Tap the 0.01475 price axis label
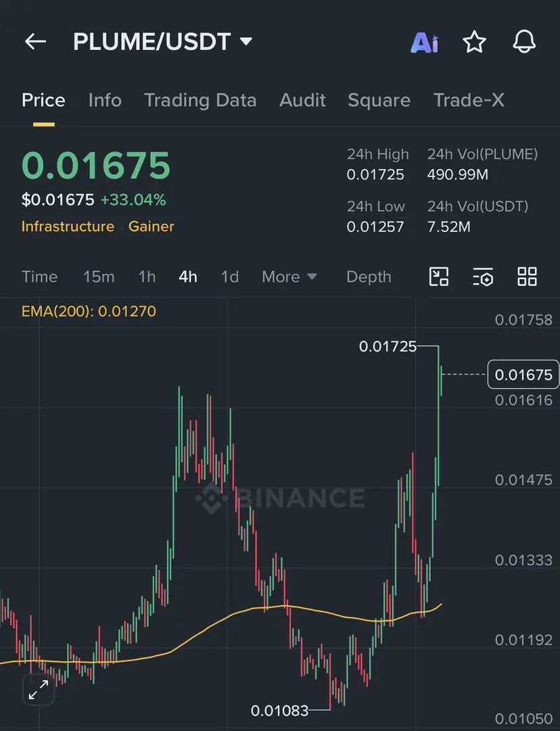 coord(523,479)
